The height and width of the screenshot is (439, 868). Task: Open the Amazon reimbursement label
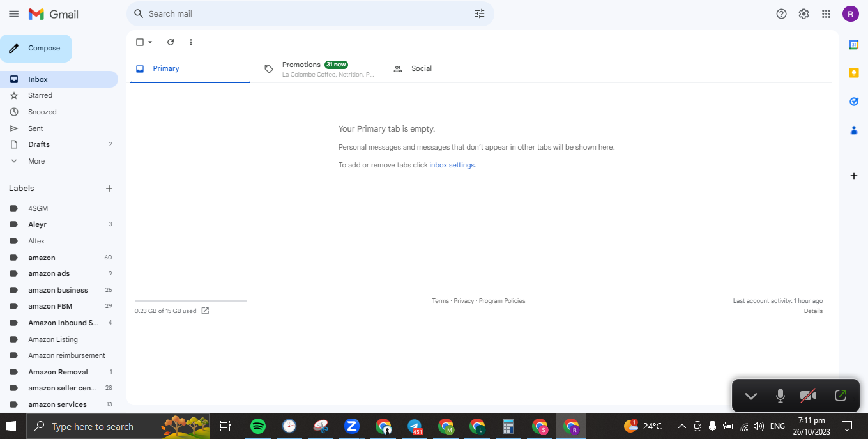(59, 355)
